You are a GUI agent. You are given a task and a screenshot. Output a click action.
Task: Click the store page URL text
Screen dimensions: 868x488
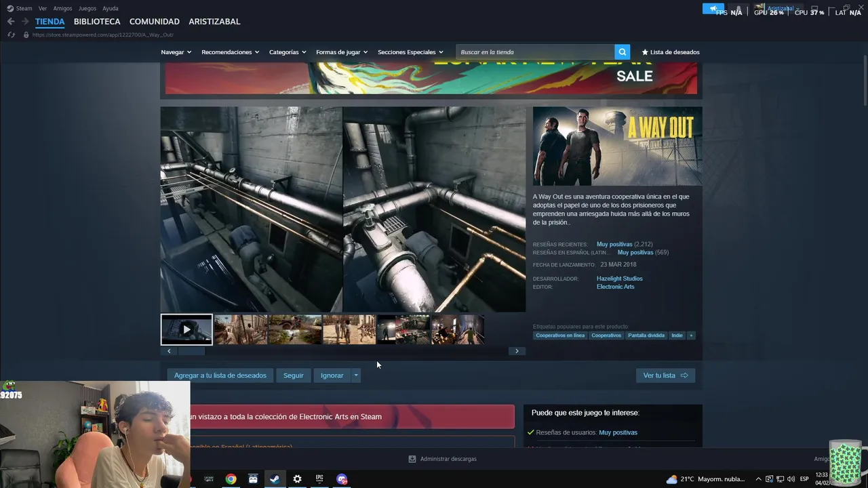click(x=103, y=35)
